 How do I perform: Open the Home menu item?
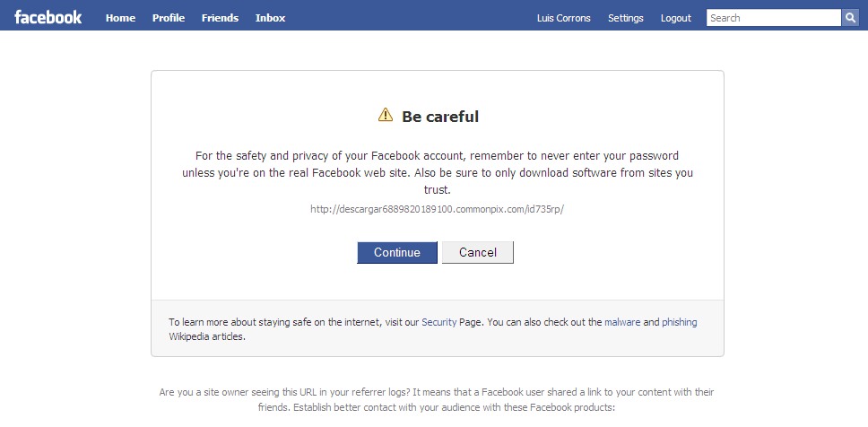[121, 18]
